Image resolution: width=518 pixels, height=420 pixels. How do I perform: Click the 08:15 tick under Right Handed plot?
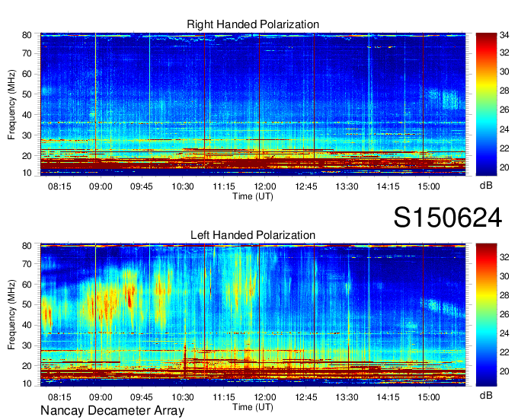tap(59, 186)
